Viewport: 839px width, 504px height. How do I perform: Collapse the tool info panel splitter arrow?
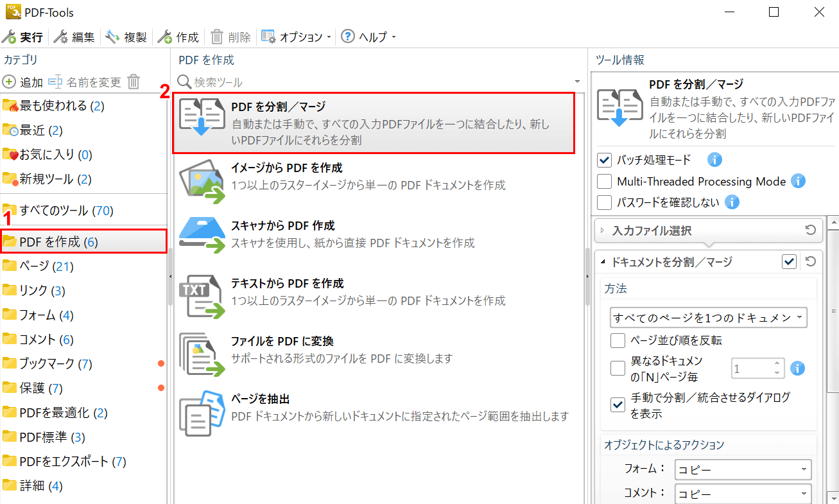(x=587, y=276)
